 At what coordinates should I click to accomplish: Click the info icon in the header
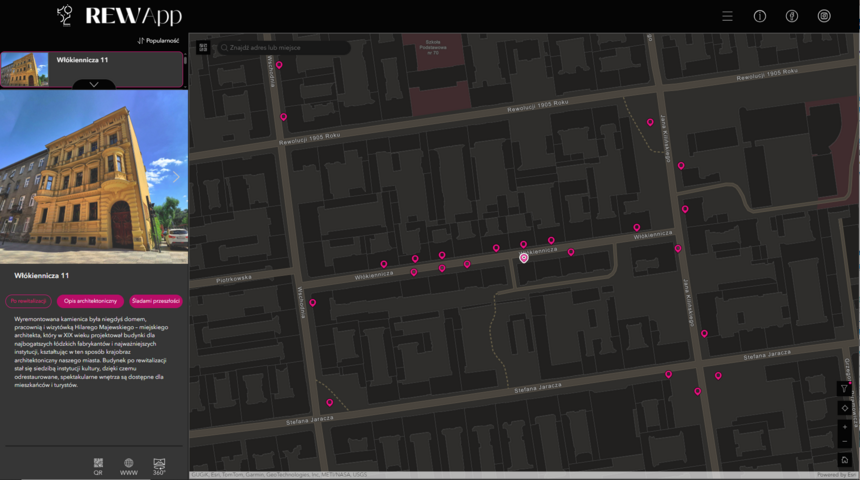759,16
